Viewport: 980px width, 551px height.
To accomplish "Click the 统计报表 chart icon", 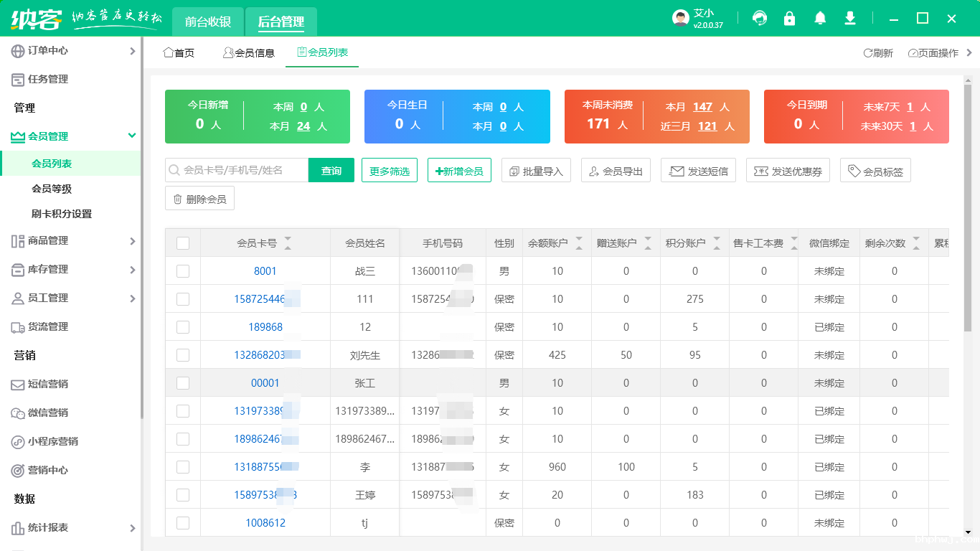I will tap(18, 528).
